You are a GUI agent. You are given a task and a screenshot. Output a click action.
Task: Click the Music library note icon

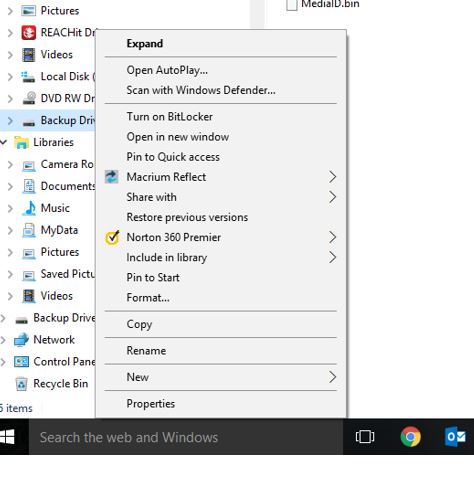(x=29, y=208)
